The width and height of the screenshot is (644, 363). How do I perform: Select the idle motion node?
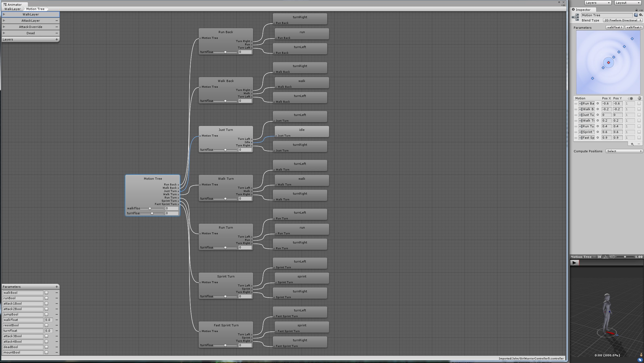coord(302,132)
